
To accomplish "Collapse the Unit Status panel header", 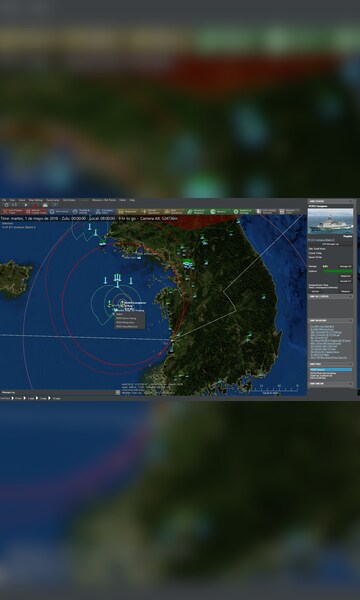I will pos(331,201).
